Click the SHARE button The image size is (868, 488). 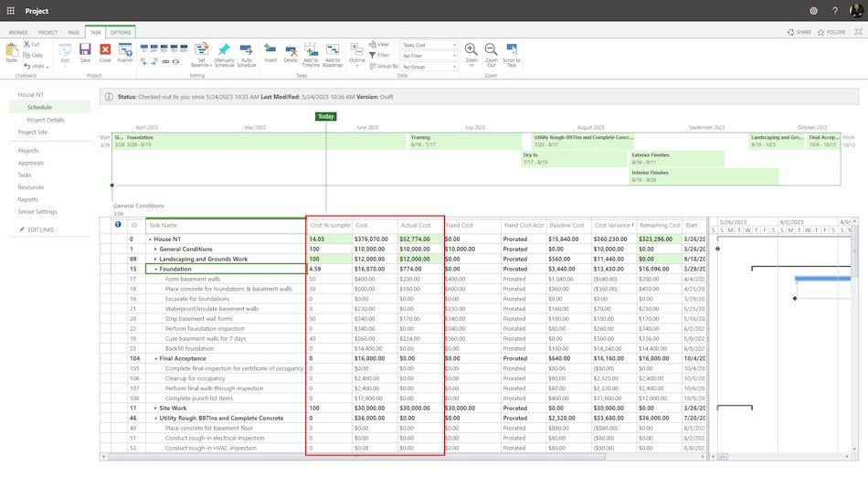[x=799, y=32]
